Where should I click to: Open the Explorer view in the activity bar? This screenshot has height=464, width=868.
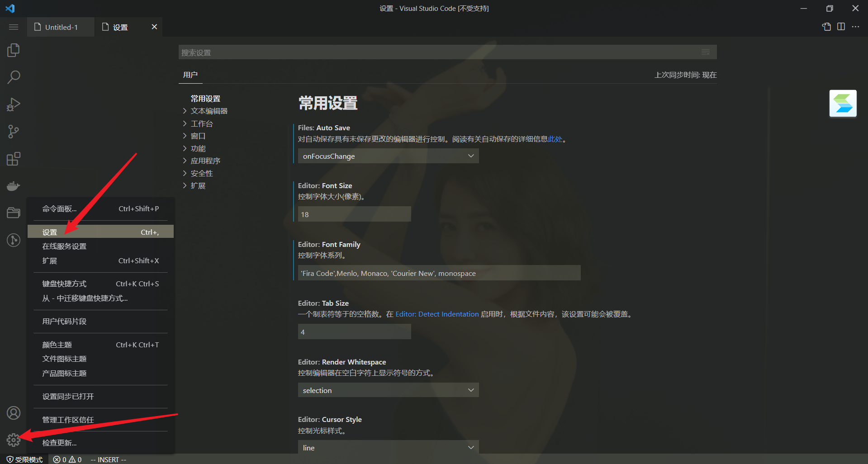coord(14,50)
